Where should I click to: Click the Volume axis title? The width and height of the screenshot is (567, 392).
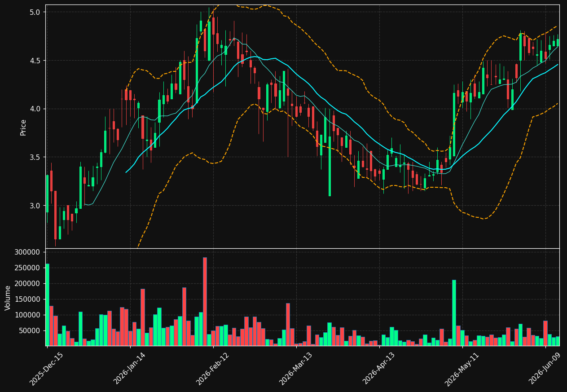(8, 298)
